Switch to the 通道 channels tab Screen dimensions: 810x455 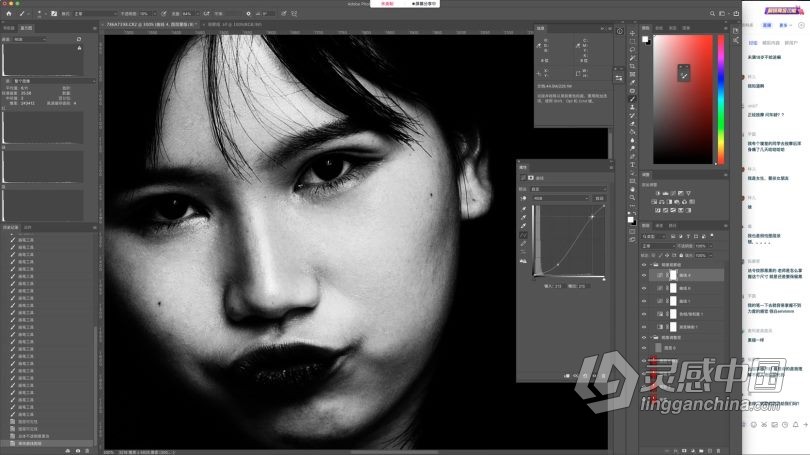[659, 226]
